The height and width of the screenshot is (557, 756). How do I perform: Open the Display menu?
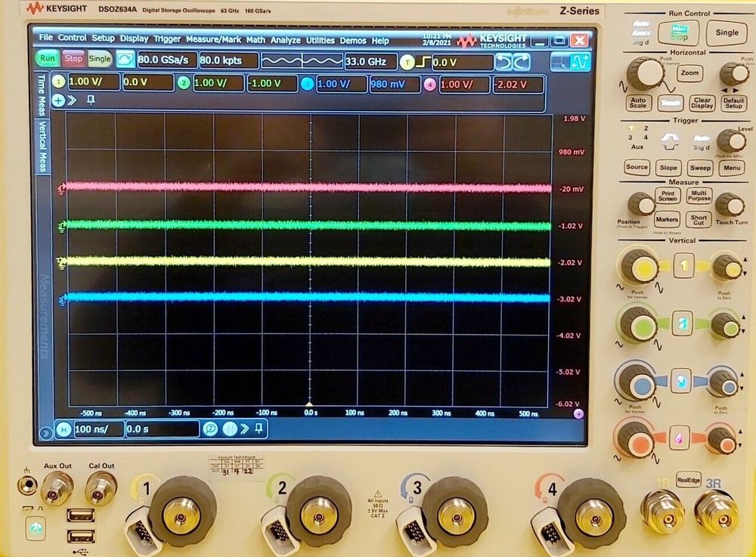tap(134, 39)
